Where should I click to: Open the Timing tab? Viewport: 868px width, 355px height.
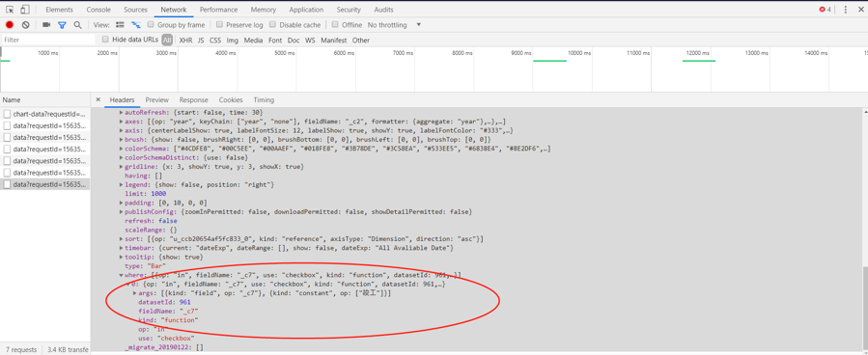pos(264,100)
